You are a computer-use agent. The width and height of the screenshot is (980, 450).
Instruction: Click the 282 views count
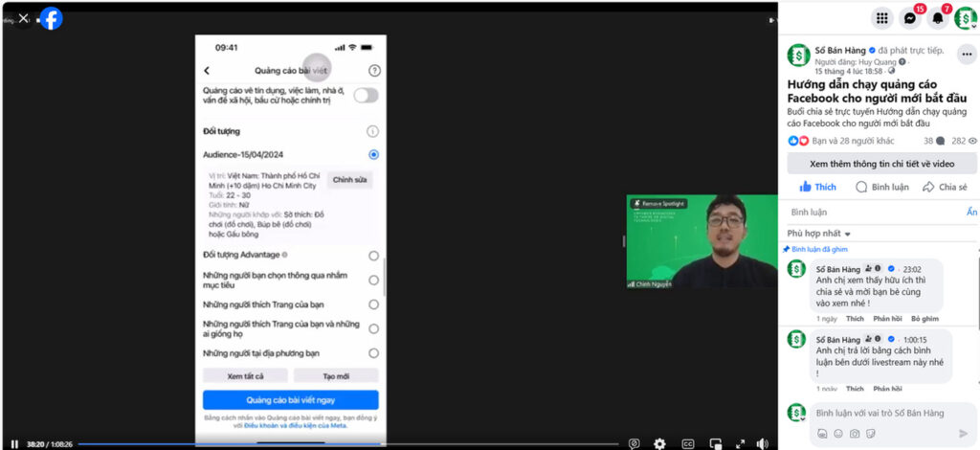964,141
